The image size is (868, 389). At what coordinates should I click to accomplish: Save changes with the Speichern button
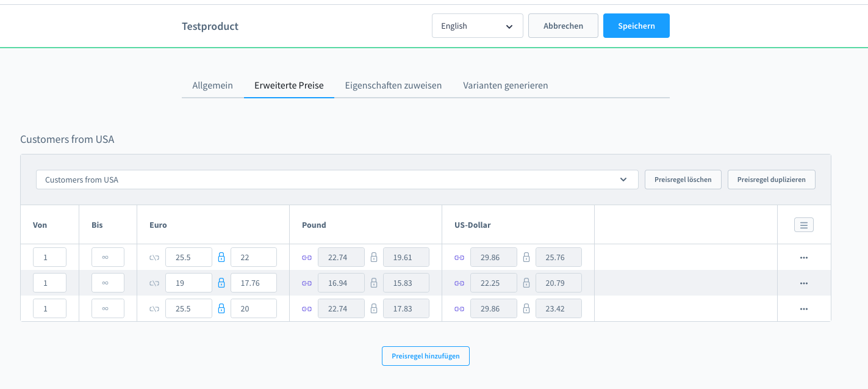pyautogui.click(x=636, y=26)
